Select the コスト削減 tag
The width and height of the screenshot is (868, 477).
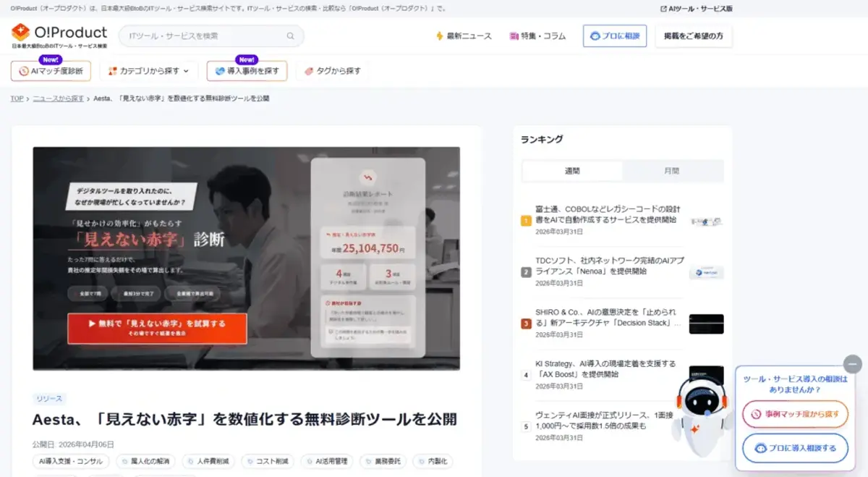[268, 461]
